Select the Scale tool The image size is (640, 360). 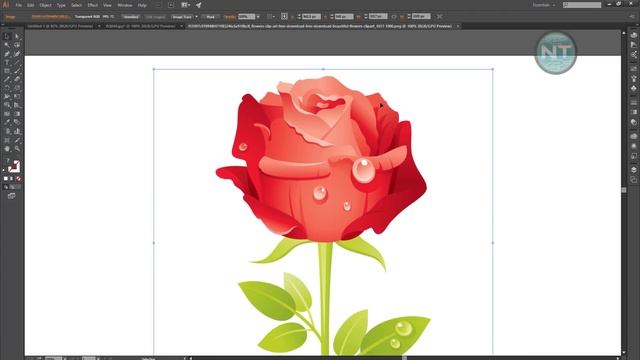click(17, 88)
